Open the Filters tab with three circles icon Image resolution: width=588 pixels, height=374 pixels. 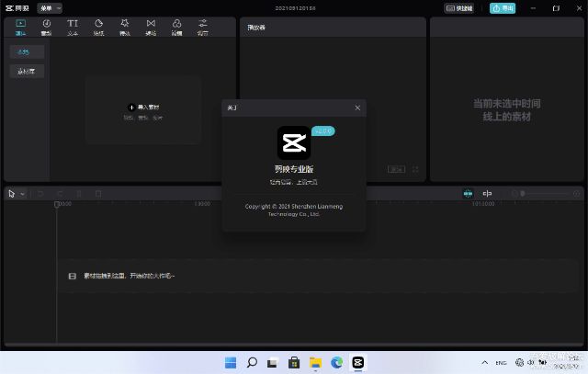click(176, 28)
